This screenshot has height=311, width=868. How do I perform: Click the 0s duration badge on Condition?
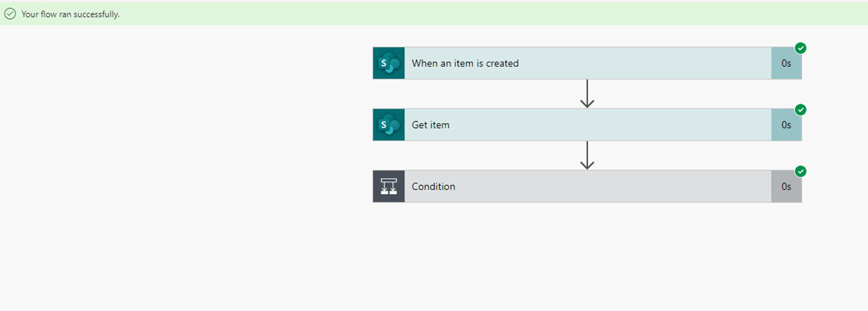[x=786, y=186]
